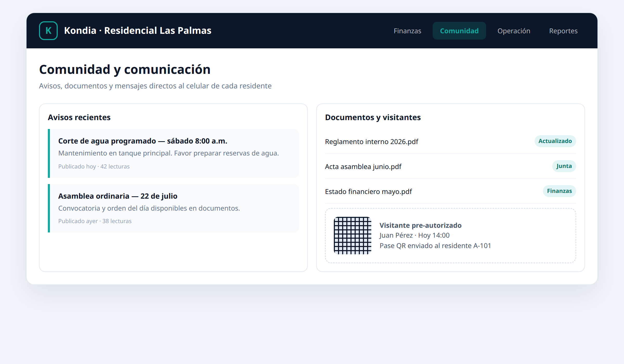Open the Asamblea ordinaria 22 de julio notice
Image resolution: width=624 pixels, height=364 pixels.
pyautogui.click(x=173, y=208)
